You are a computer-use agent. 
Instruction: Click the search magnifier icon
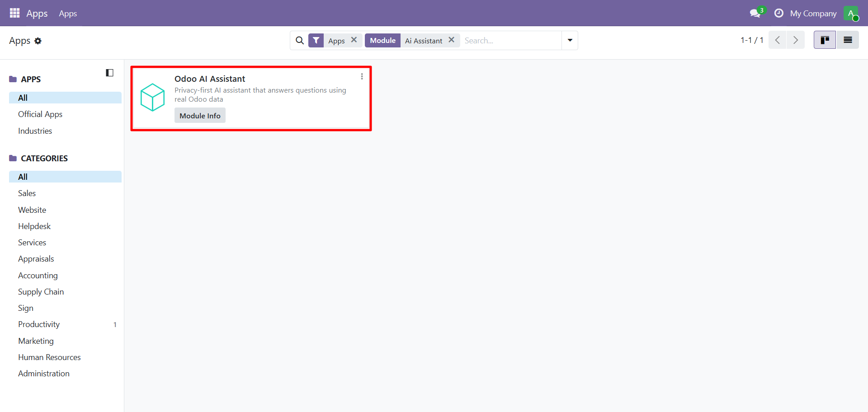tap(299, 41)
